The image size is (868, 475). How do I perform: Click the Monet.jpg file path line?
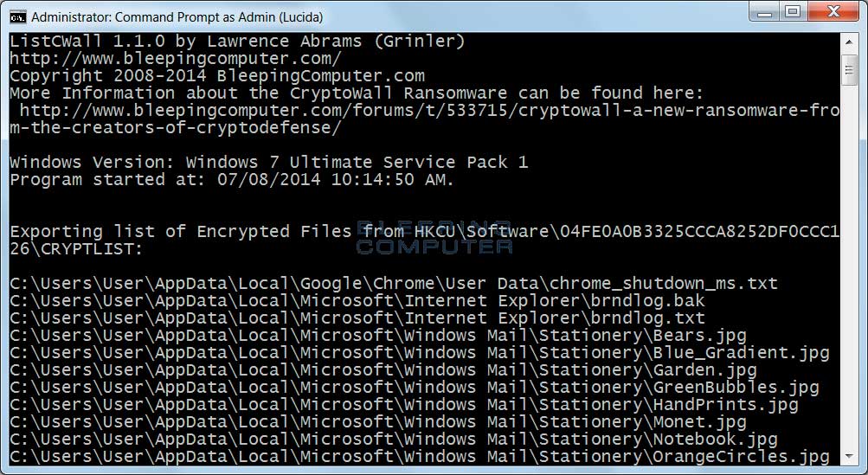378,422
